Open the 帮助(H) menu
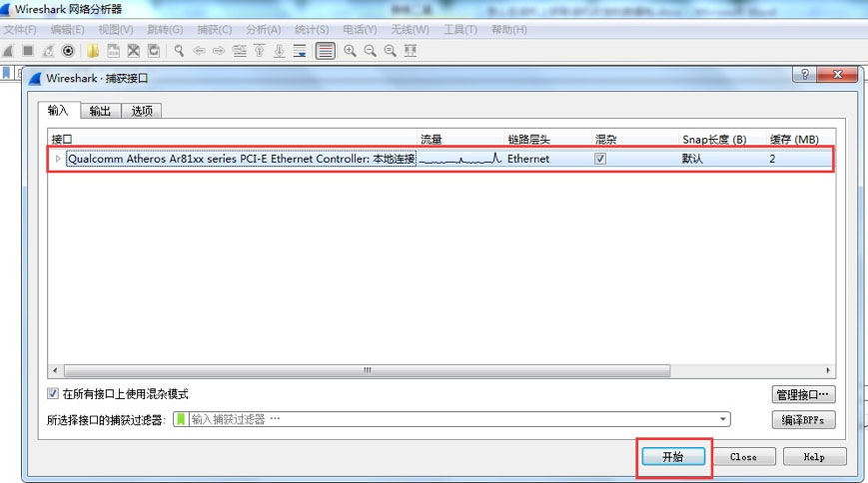 (509, 30)
